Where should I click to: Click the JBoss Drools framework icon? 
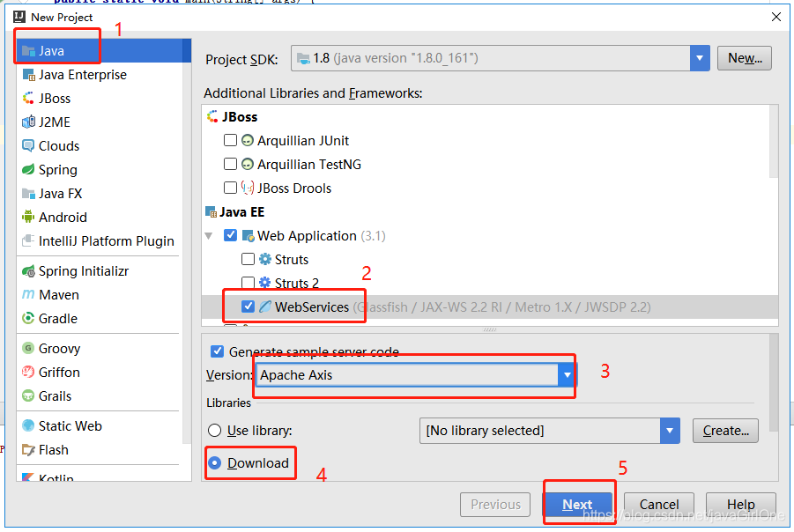(247, 188)
